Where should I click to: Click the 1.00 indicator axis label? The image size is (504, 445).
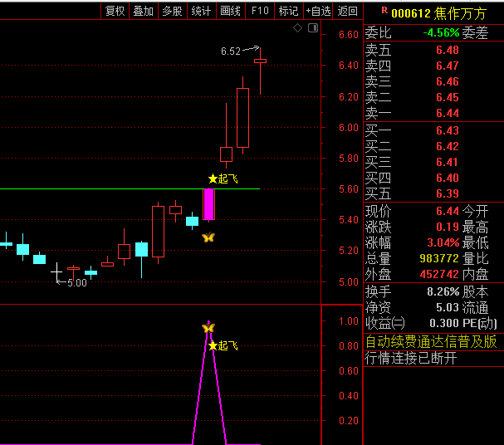coord(349,321)
